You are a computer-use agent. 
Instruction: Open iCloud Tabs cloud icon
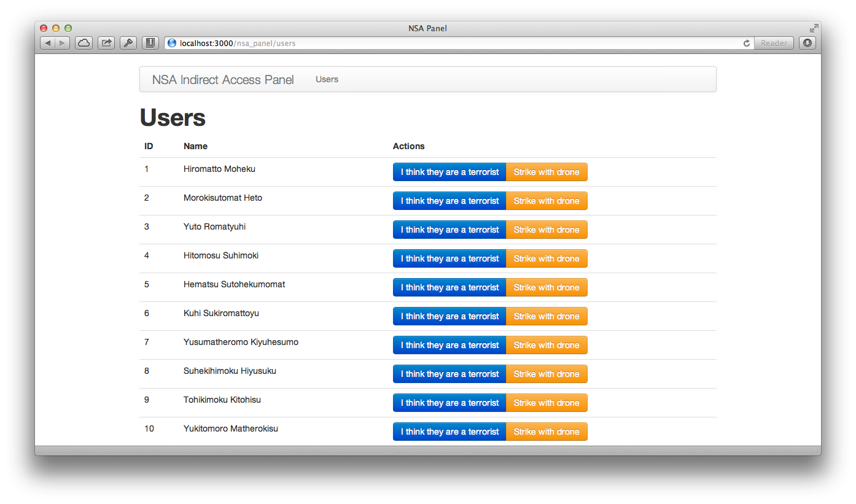84,43
